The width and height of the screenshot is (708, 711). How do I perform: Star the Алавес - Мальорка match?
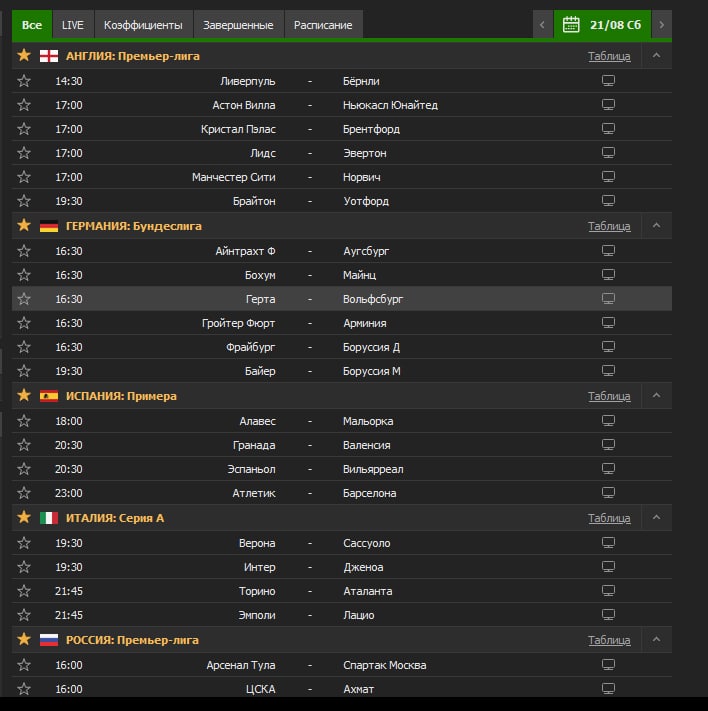coord(24,421)
